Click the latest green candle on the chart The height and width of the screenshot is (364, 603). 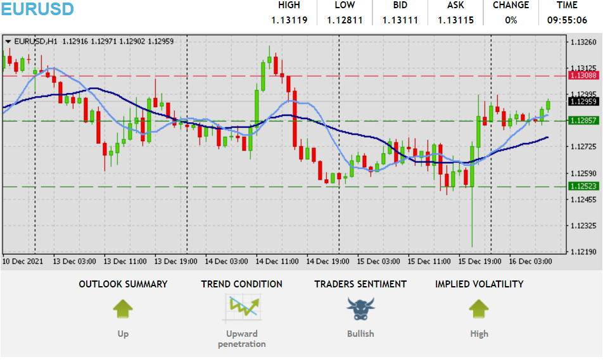coord(548,105)
